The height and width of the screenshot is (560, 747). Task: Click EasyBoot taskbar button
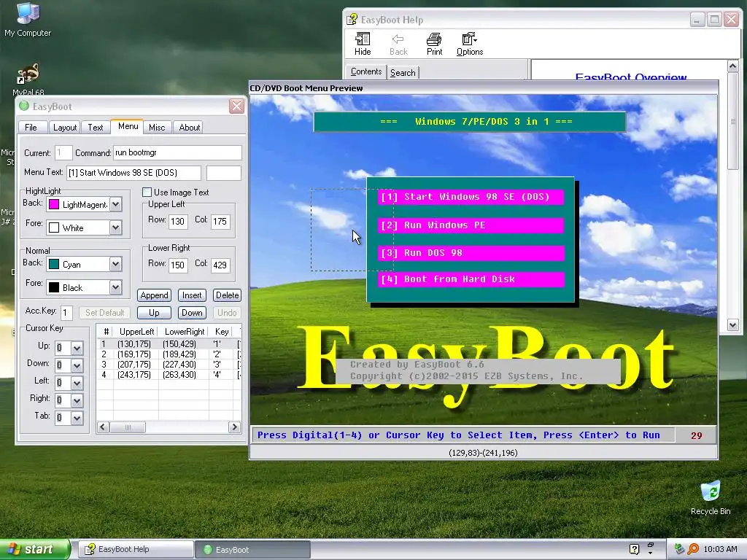(252, 550)
